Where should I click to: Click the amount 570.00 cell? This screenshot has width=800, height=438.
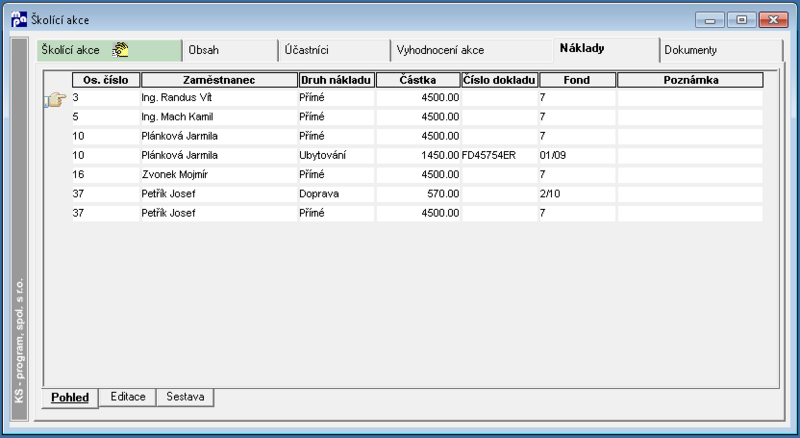pyautogui.click(x=418, y=194)
